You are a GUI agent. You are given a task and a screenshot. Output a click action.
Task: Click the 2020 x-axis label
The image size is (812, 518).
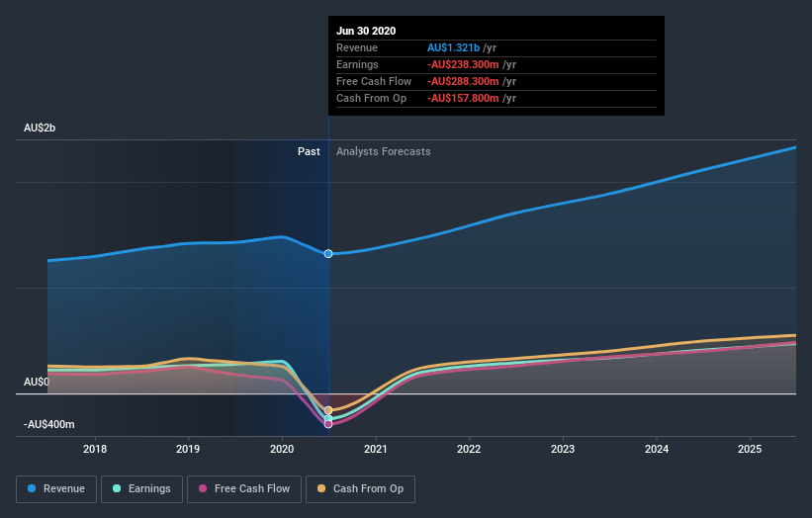[x=282, y=449]
